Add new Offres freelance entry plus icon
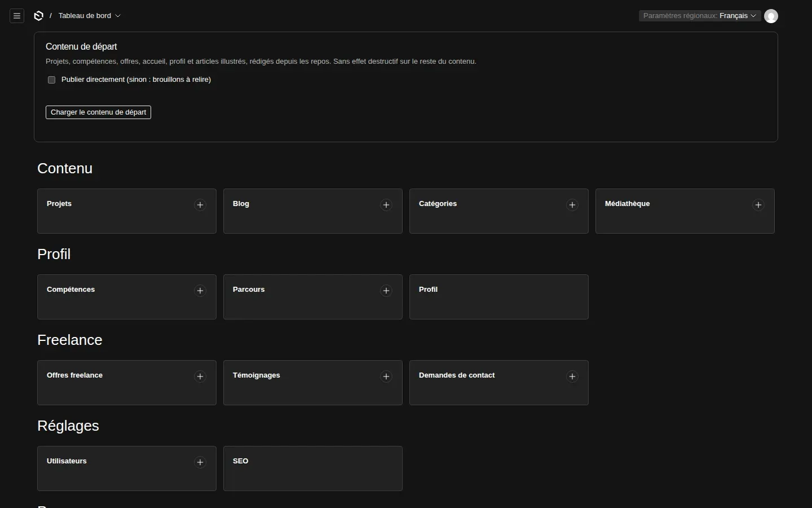The width and height of the screenshot is (812, 508). (x=200, y=376)
